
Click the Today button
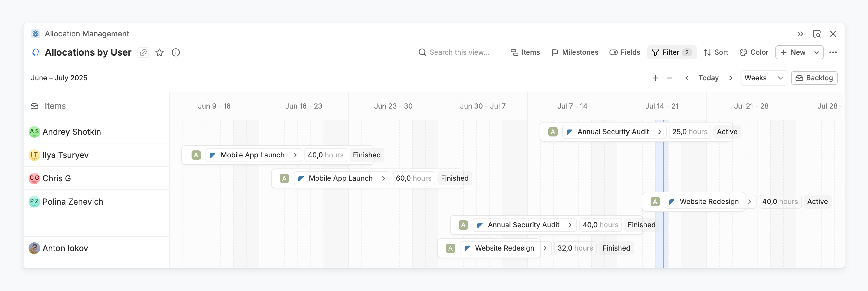708,78
